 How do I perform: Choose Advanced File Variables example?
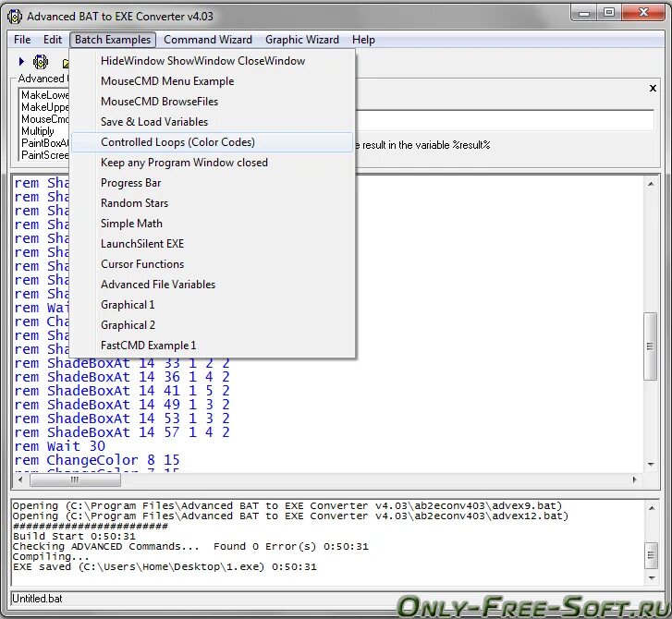213,285
